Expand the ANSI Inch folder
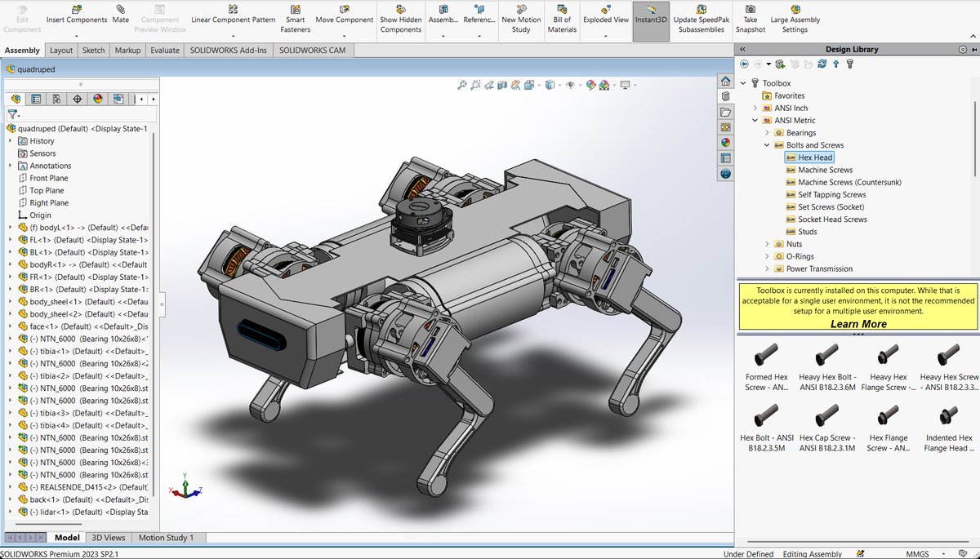980x559 pixels. [x=755, y=108]
